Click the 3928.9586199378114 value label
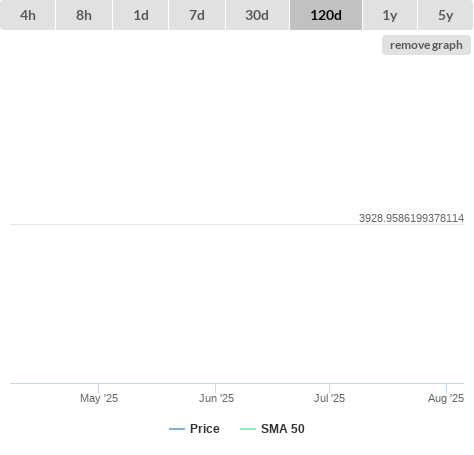Screen dimensions: 474x455 tap(411, 218)
